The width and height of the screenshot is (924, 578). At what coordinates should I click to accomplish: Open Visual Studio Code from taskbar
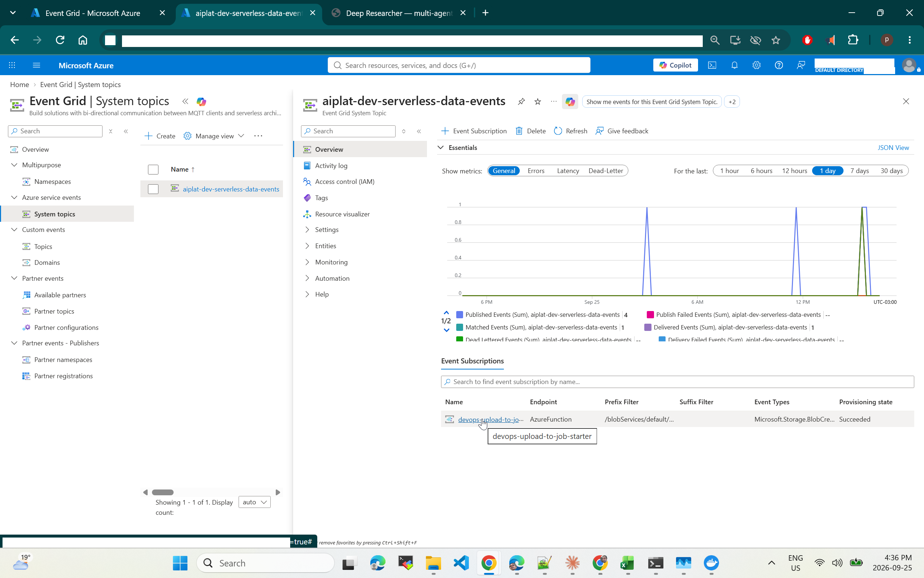[461, 563]
